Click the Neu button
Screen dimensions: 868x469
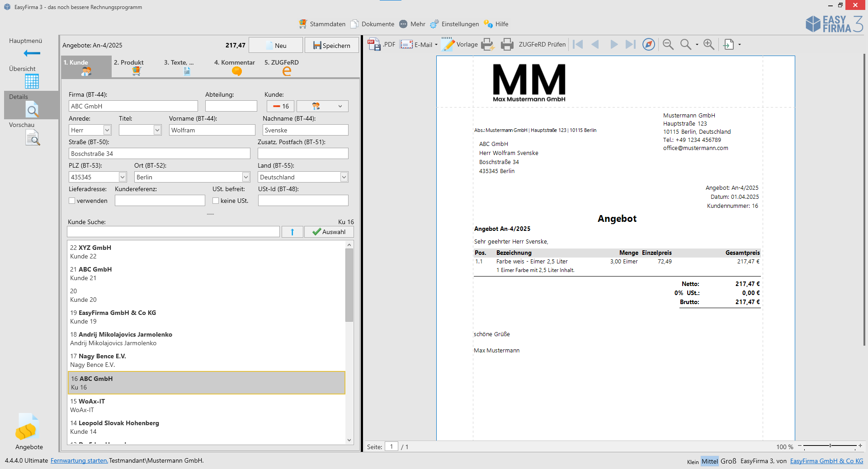tap(276, 45)
